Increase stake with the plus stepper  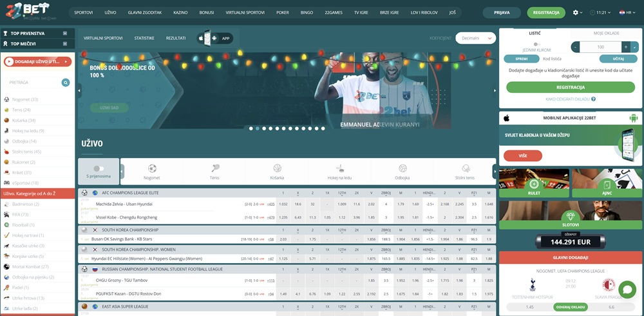coord(625,47)
